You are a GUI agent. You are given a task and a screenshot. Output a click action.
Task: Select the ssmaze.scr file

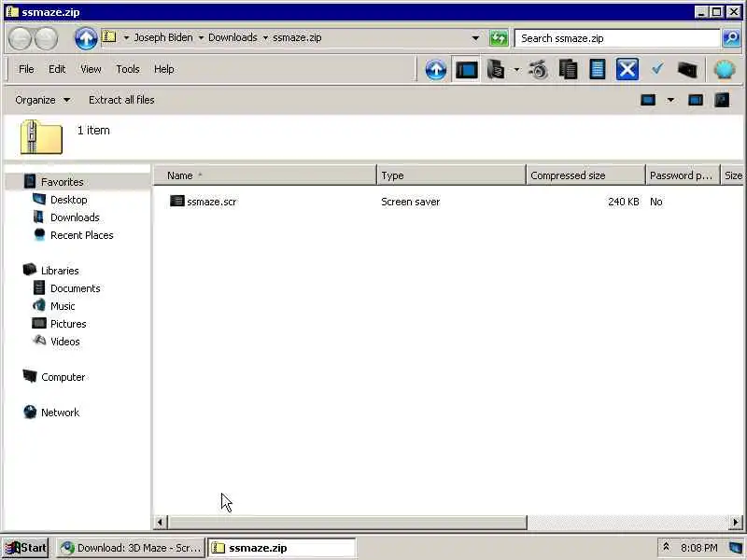(212, 202)
